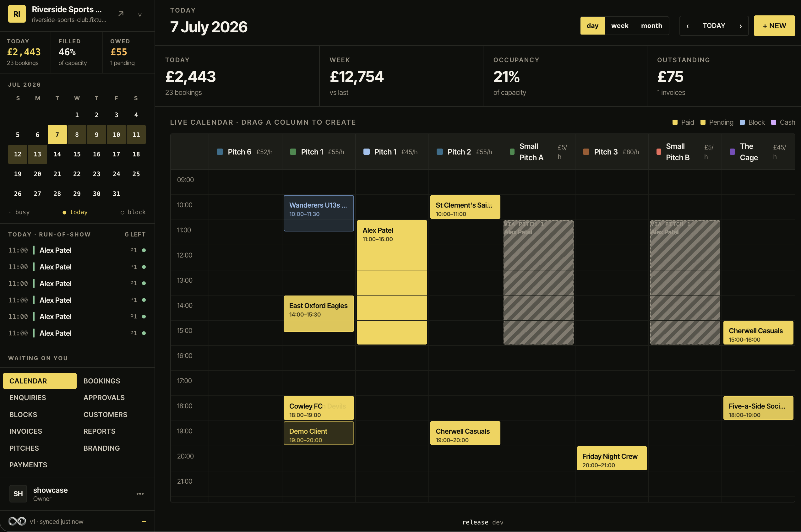Image resolution: width=801 pixels, height=532 pixels.
Task: Click the OCCUPANCY 21% stat card
Action: (x=565, y=76)
